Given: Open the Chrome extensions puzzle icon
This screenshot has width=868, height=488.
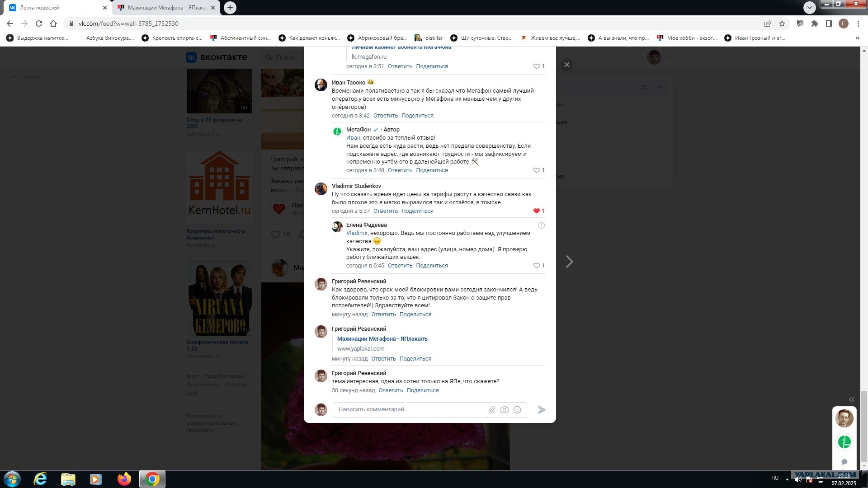Looking at the screenshot, I should (x=815, y=23).
